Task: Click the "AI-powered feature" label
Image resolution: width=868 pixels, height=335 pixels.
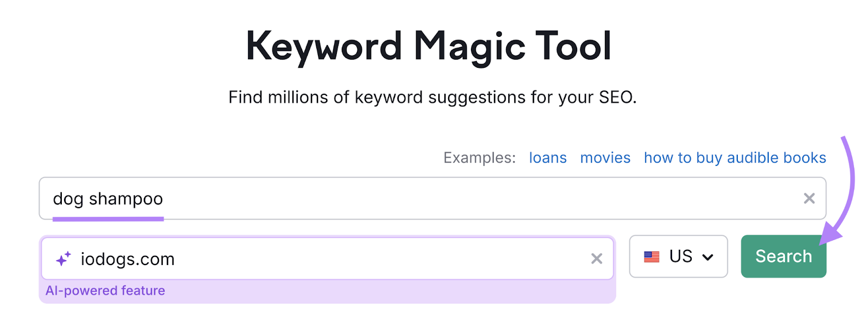Action: click(x=106, y=291)
